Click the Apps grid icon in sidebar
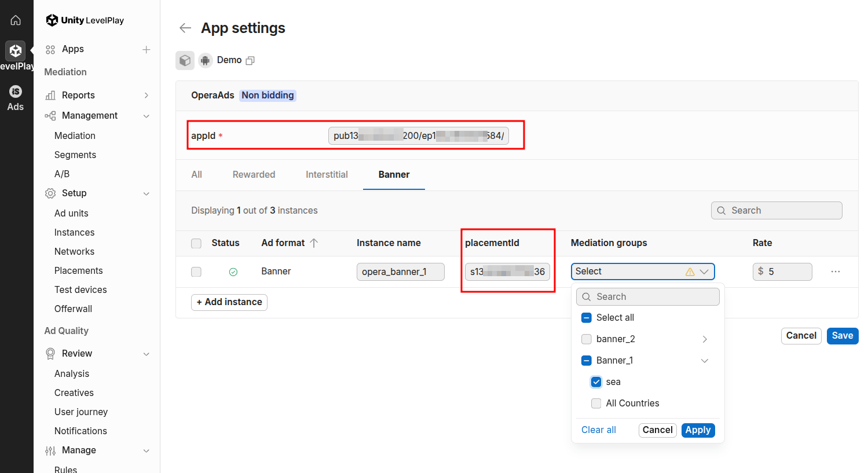The image size is (868, 473). coord(50,50)
